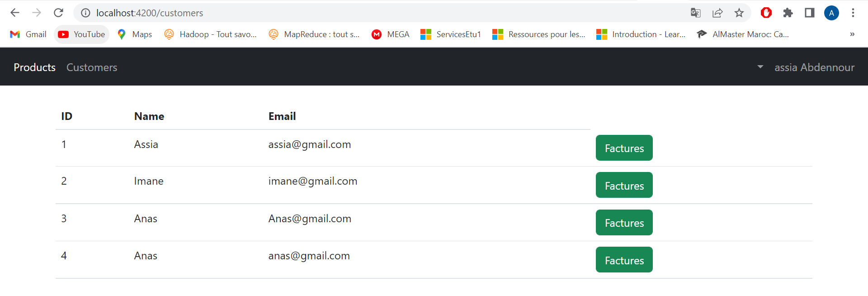This screenshot has height=296, width=868.
Task: Open the Gmail bookmark
Action: click(28, 34)
